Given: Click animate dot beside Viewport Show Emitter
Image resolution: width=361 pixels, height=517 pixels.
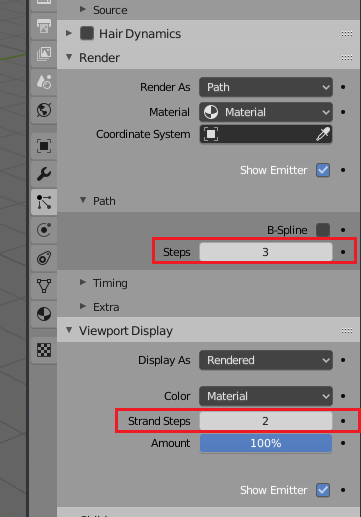Looking at the screenshot, I should pyautogui.click(x=343, y=490).
